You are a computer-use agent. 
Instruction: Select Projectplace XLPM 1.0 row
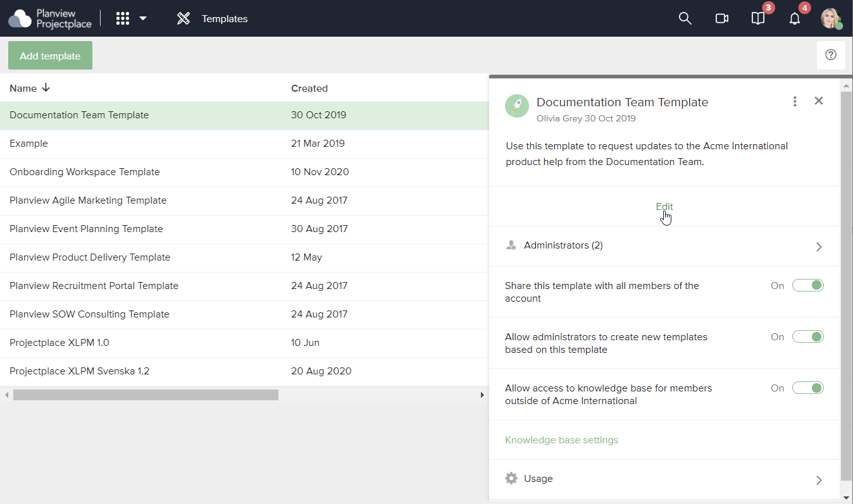[x=244, y=343]
